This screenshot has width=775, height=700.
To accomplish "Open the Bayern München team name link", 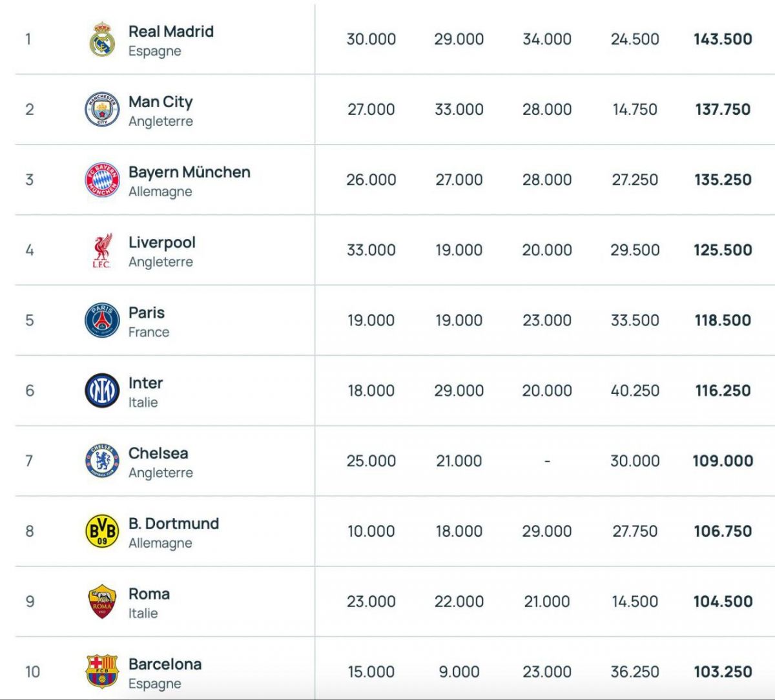I will pyautogui.click(x=189, y=172).
